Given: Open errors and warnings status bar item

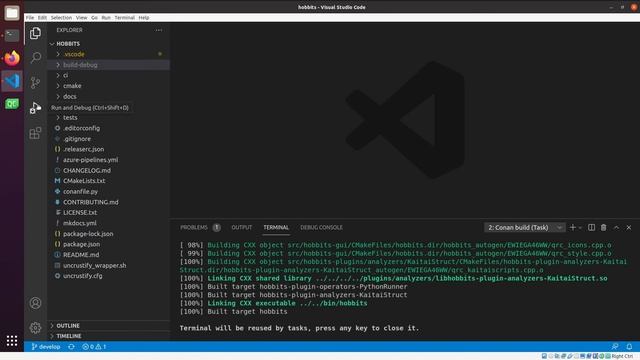Looking at the screenshot, I should [94, 347].
